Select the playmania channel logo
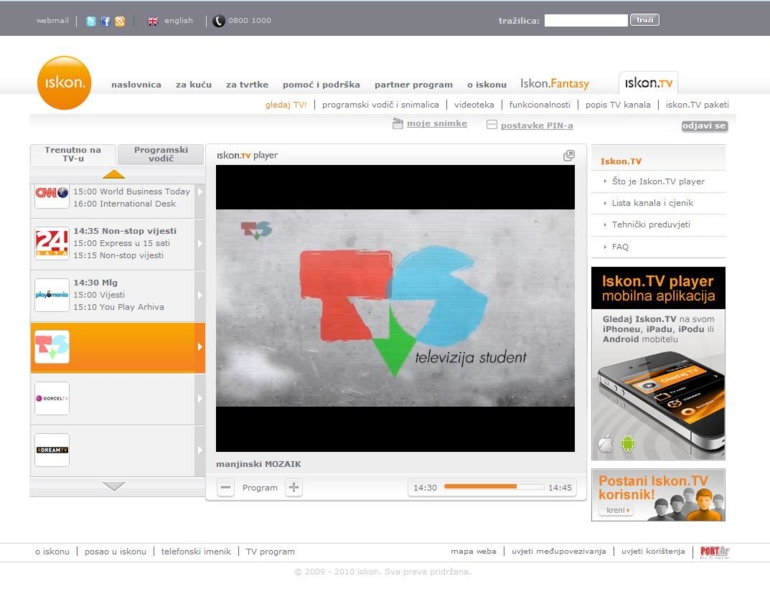The height and width of the screenshot is (591, 770). (x=52, y=295)
